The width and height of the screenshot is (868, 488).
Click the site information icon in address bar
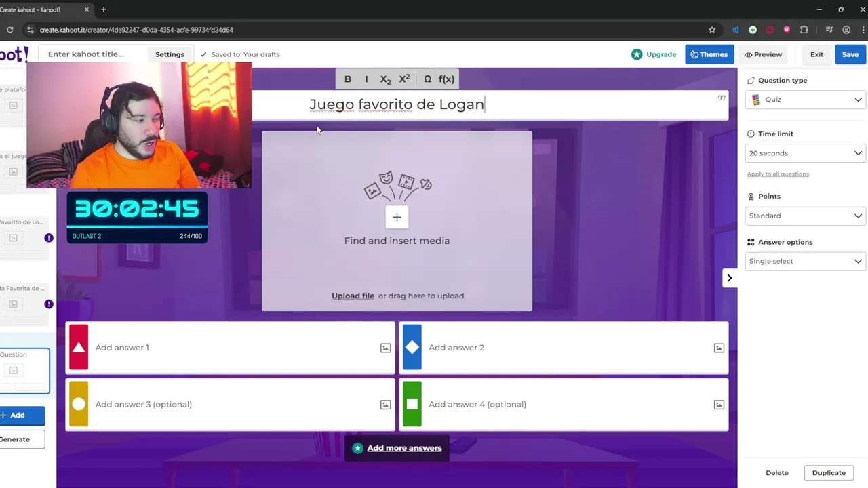coord(30,30)
